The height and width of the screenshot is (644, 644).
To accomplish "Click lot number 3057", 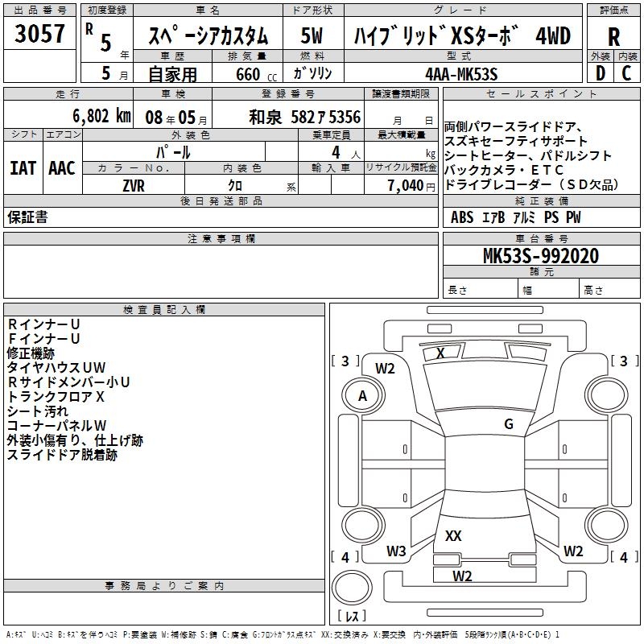I will [40, 35].
